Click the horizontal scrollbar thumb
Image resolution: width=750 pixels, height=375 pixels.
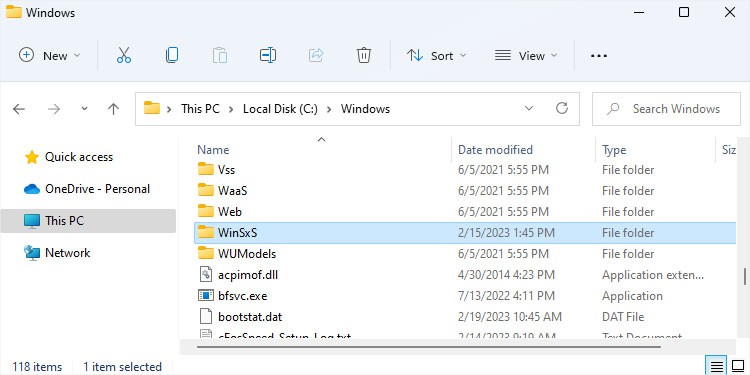(429, 346)
